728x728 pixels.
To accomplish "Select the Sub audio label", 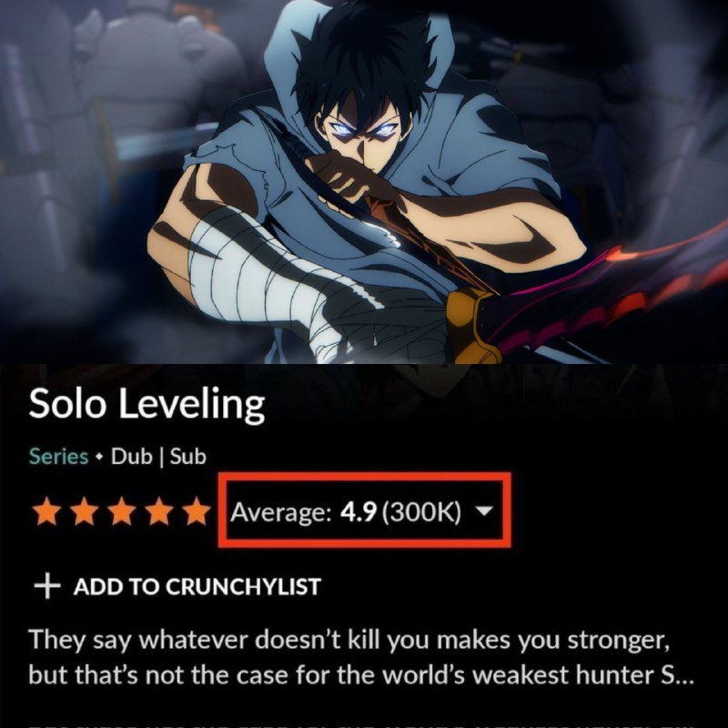I will [x=187, y=457].
